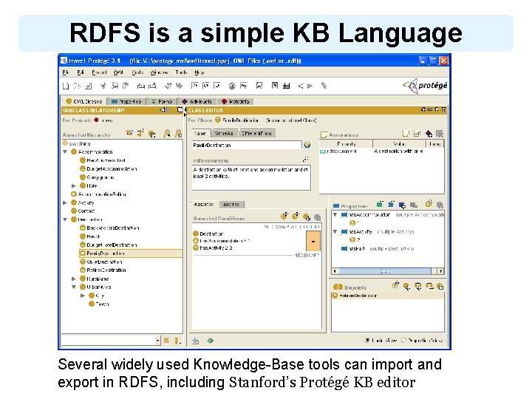The height and width of the screenshot is (399, 532).
Task: Expand the Activity tree node
Action: point(65,202)
